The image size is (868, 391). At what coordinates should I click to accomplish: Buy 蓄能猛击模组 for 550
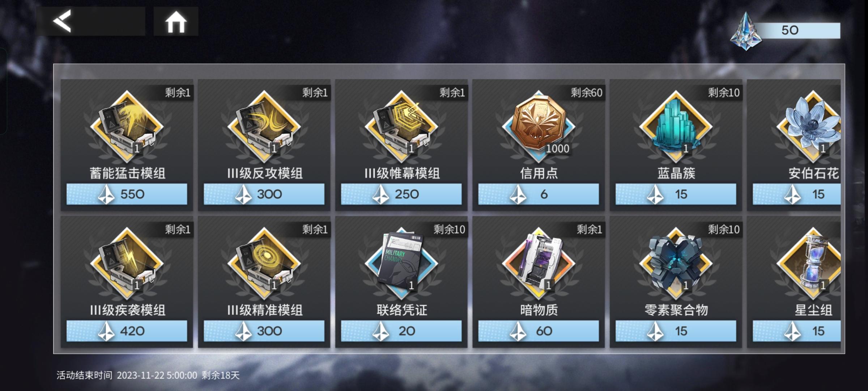coord(127,194)
